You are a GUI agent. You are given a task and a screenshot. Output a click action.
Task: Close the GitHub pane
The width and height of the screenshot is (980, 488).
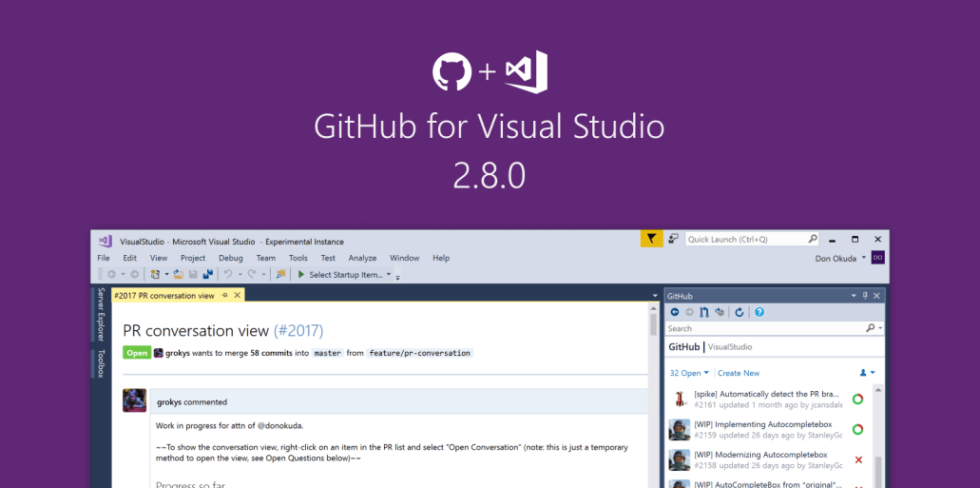877,296
